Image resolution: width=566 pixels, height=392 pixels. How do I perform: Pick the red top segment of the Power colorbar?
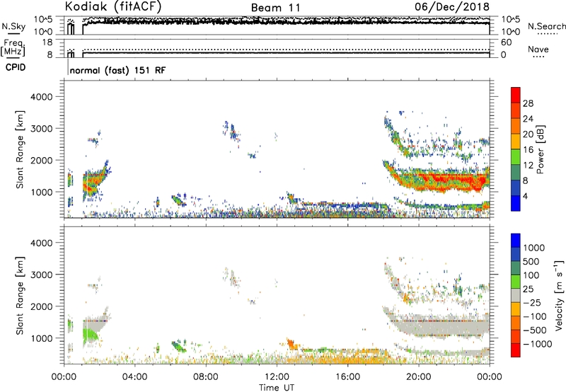516,95
